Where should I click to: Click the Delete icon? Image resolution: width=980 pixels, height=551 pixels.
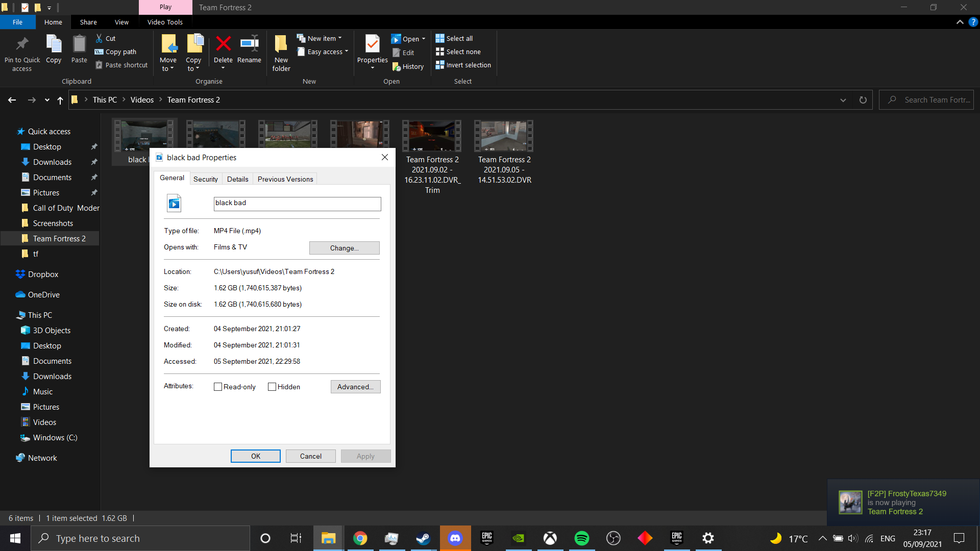(223, 48)
